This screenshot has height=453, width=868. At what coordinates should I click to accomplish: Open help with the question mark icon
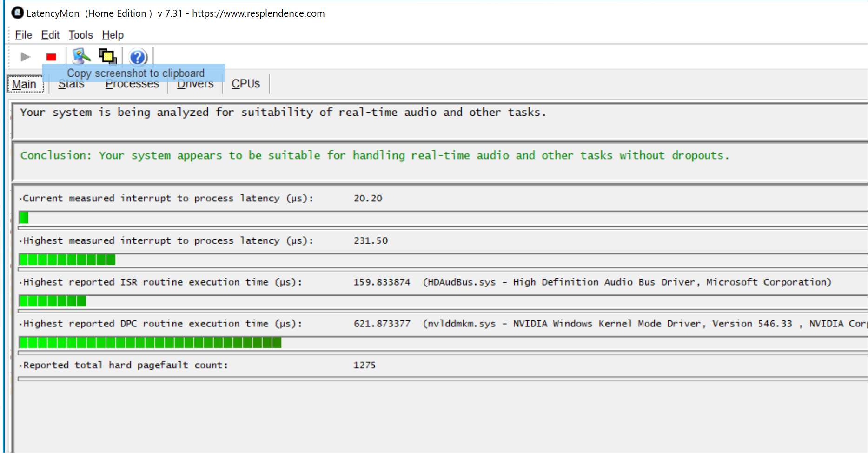[138, 57]
